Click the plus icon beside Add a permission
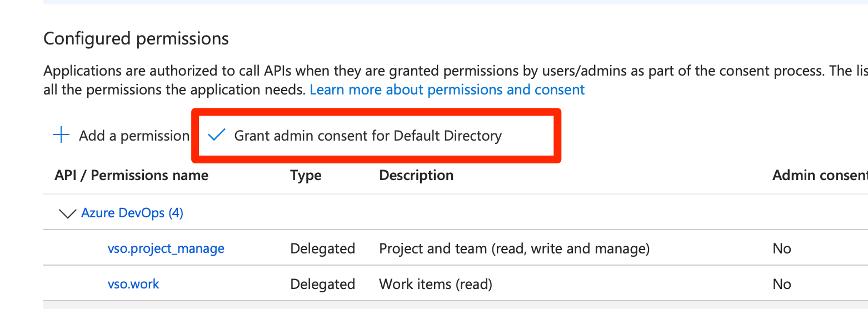This screenshot has width=868, height=309. tap(61, 135)
